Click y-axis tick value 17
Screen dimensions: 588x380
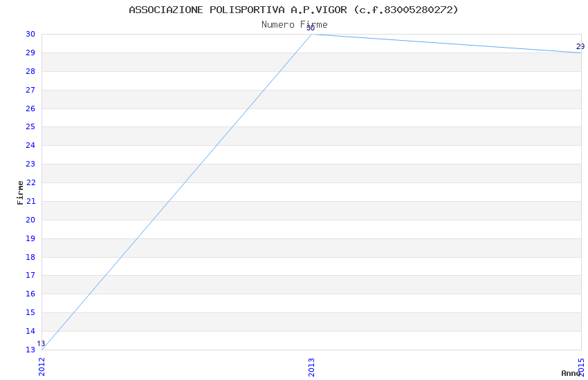coord(30,275)
